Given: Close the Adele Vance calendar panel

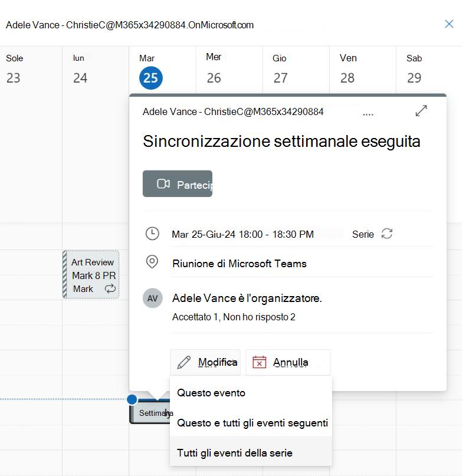Looking at the screenshot, I should tap(449, 24).
